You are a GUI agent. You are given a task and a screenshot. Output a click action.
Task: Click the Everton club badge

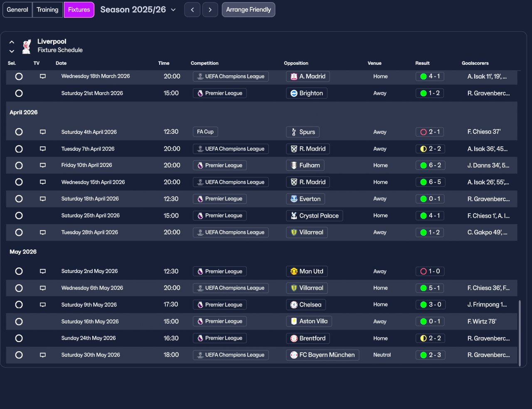click(294, 199)
